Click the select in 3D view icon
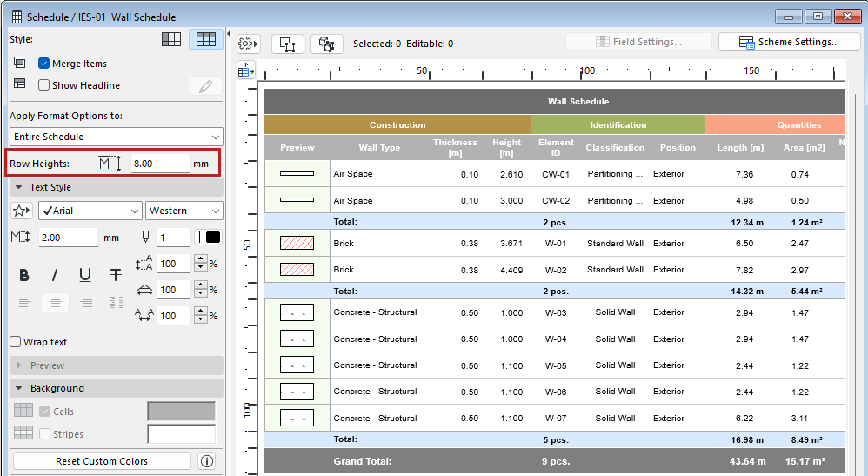The height and width of the screenshot is (476, 868). [x=327, y=44]
